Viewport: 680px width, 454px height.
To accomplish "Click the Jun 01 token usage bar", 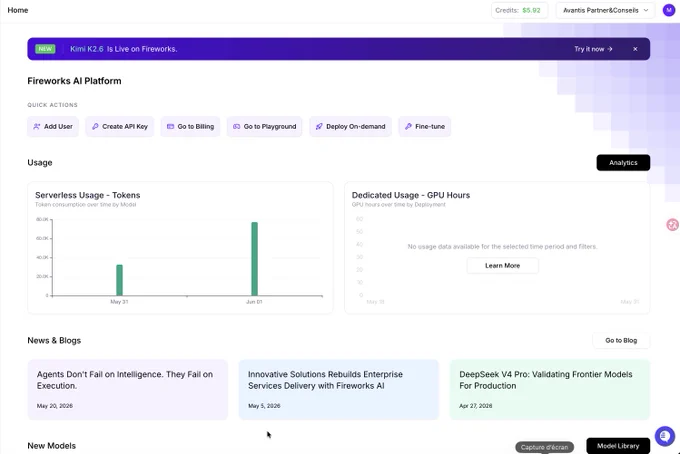I will (x=255, y=259).
